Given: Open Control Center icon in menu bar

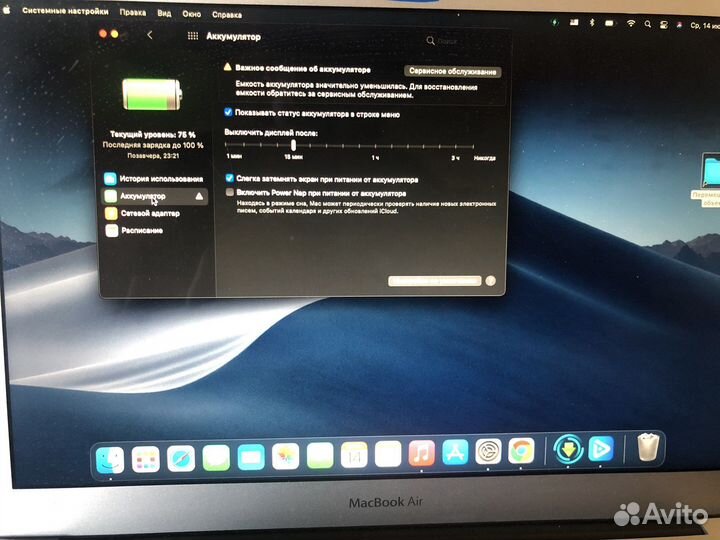Looking at the screenshot, I should pyautogui.click(x=664, y=25).
